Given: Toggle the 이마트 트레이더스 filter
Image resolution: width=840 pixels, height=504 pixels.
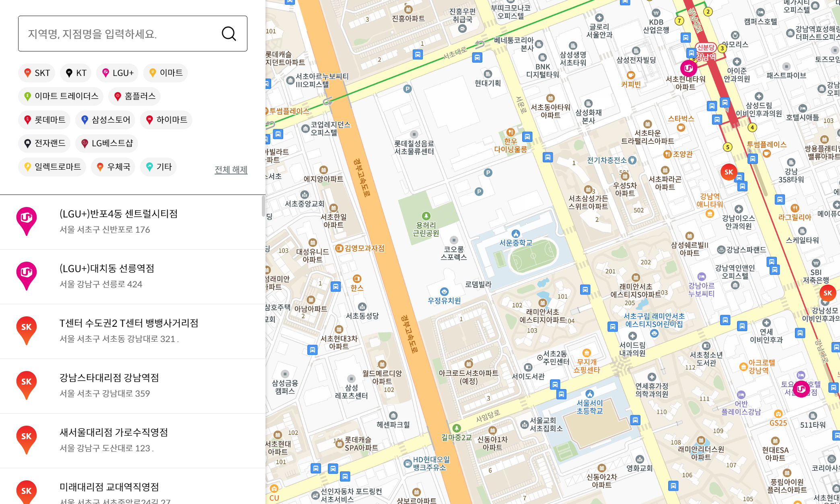Looking at the screenshot, I should tap(61, 96).
